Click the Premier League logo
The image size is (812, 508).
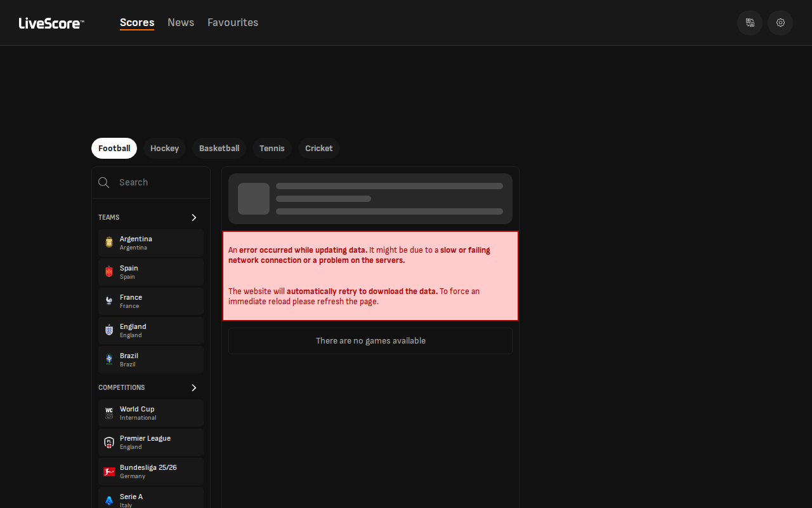coord(109,443)
